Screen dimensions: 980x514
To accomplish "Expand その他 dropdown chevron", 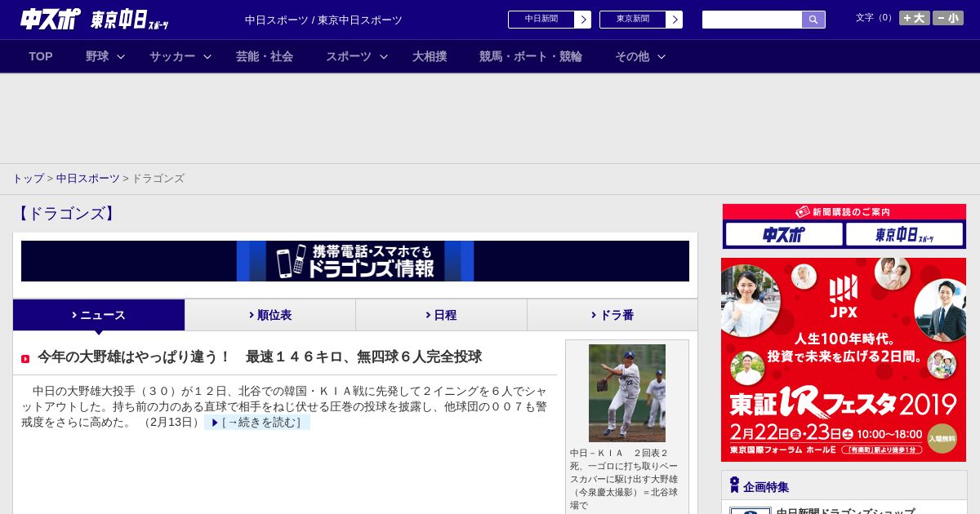I will pyautogui.click(x=661, y=56).
